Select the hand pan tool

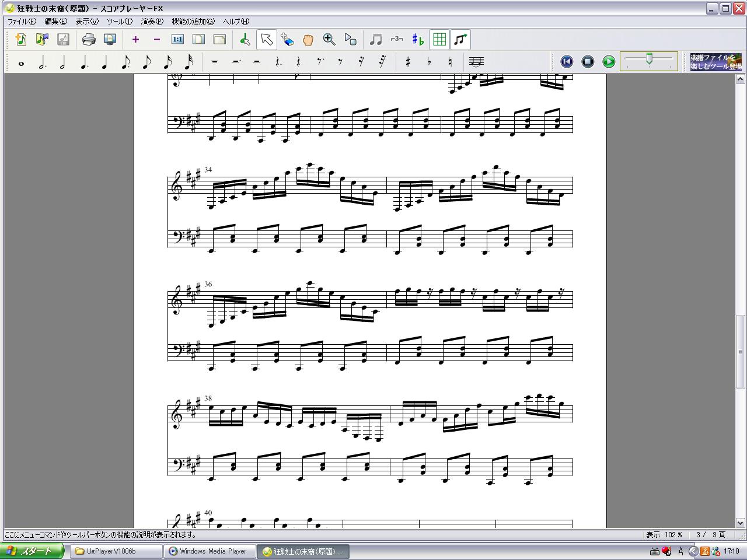coord(308,40)
